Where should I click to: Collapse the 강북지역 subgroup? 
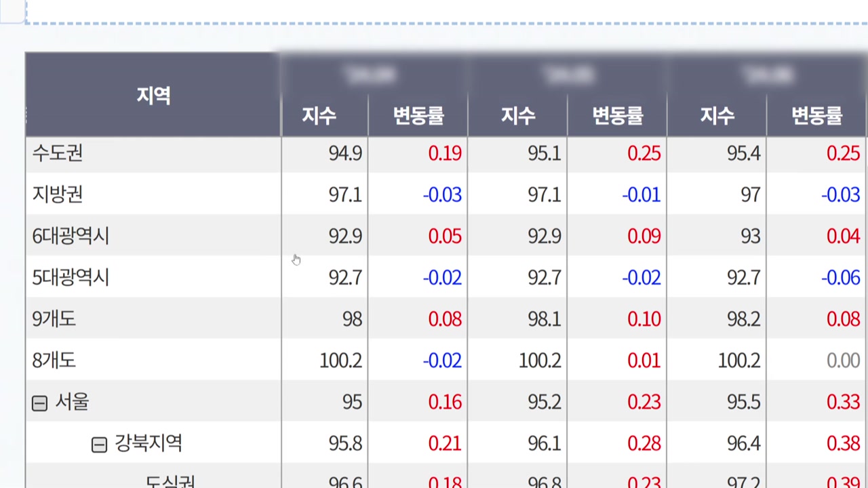point(99,445)
